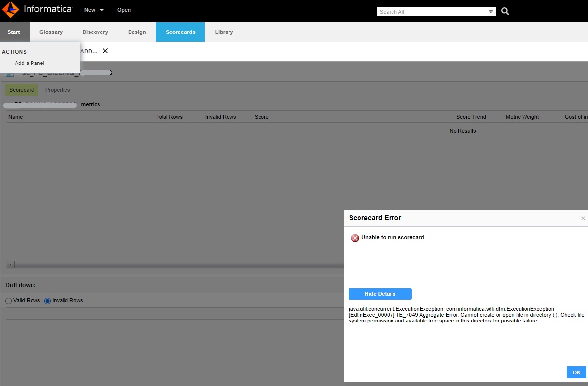Confirm the error dialog with OK
This screenshot has width=588, height=386.
coord(576,372)
